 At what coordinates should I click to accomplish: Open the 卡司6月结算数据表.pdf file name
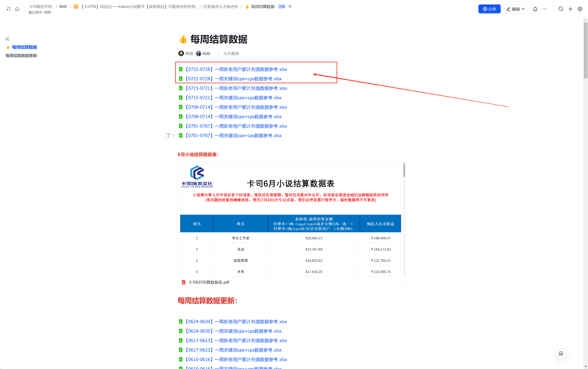209,282
